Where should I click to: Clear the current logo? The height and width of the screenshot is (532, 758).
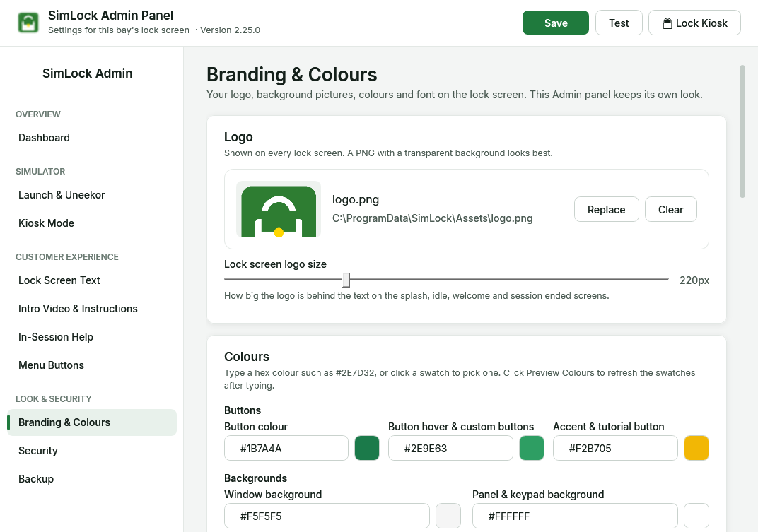point(670,209)
